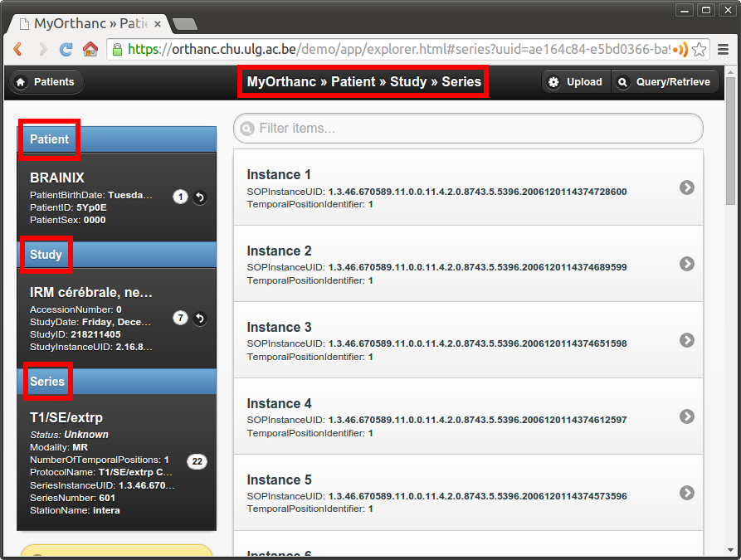
Task: Click the count bubble 22 on T1/SE/extrp series
Action: (197, 461)
